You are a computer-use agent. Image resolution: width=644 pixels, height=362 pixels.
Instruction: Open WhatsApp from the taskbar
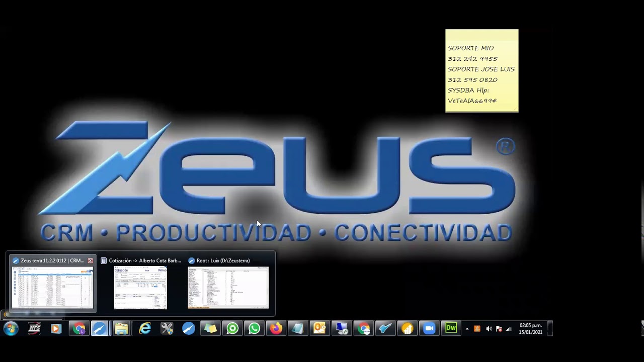254,329
